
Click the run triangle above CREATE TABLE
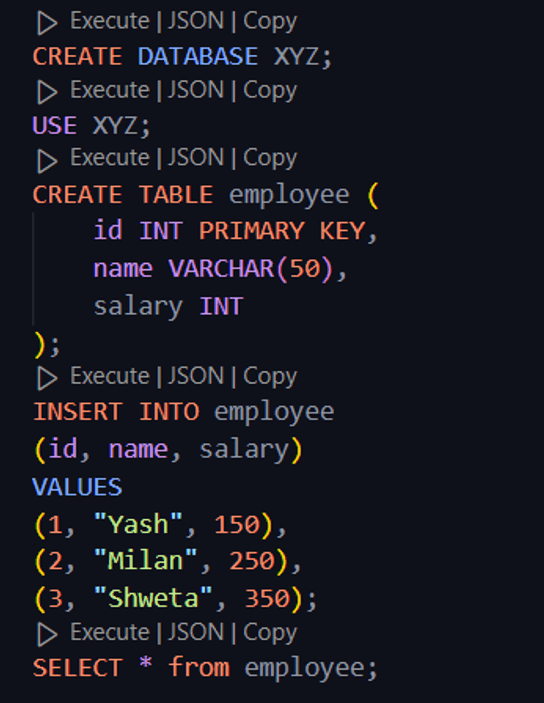pyautogui.click(x=47, y=161)
